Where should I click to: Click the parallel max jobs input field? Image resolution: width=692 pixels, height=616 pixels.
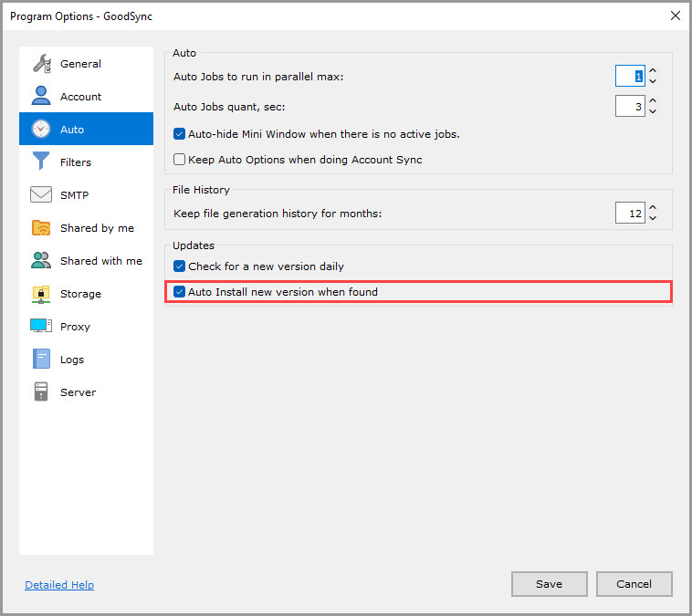pyautogui.click(x=630, y=76)
